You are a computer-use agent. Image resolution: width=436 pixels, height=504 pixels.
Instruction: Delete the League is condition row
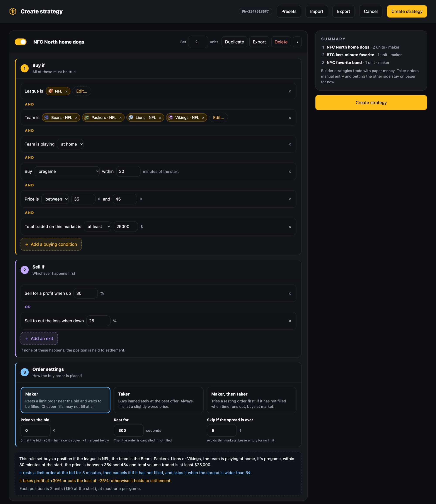[290, 91]
